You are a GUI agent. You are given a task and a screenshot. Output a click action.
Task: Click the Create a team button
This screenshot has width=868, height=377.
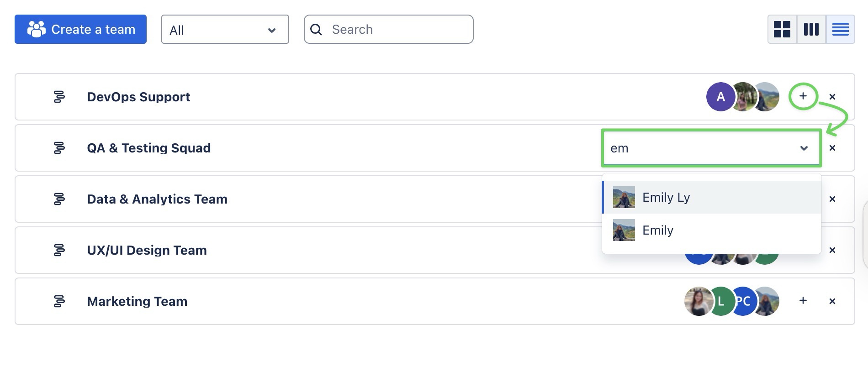point(80,29)
